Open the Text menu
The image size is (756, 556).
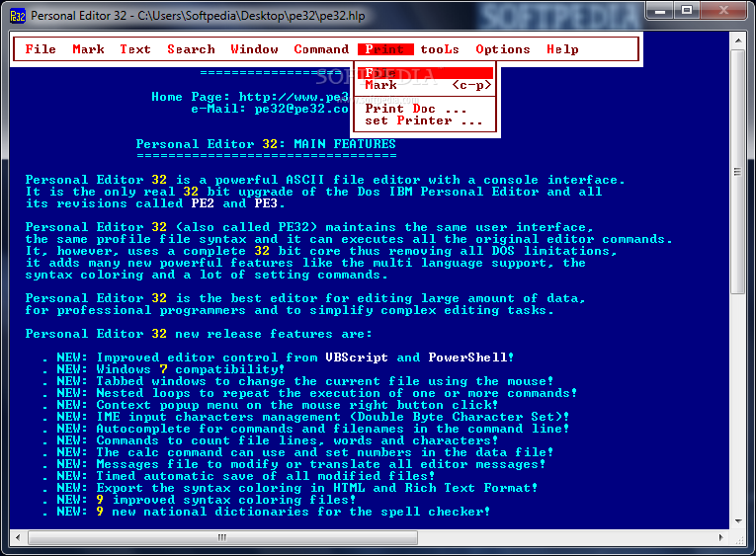coord(135,49)
